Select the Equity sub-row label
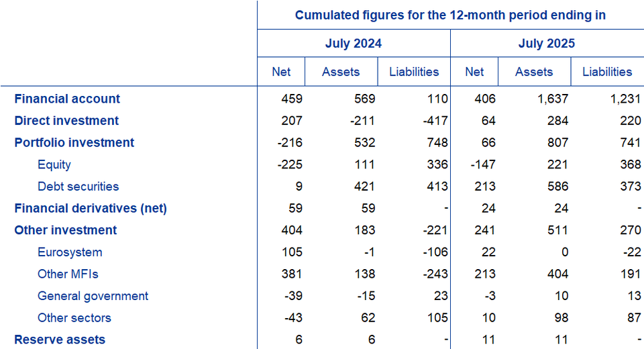The width and height of the screenshot is (644, 349). tap(54, 164)
